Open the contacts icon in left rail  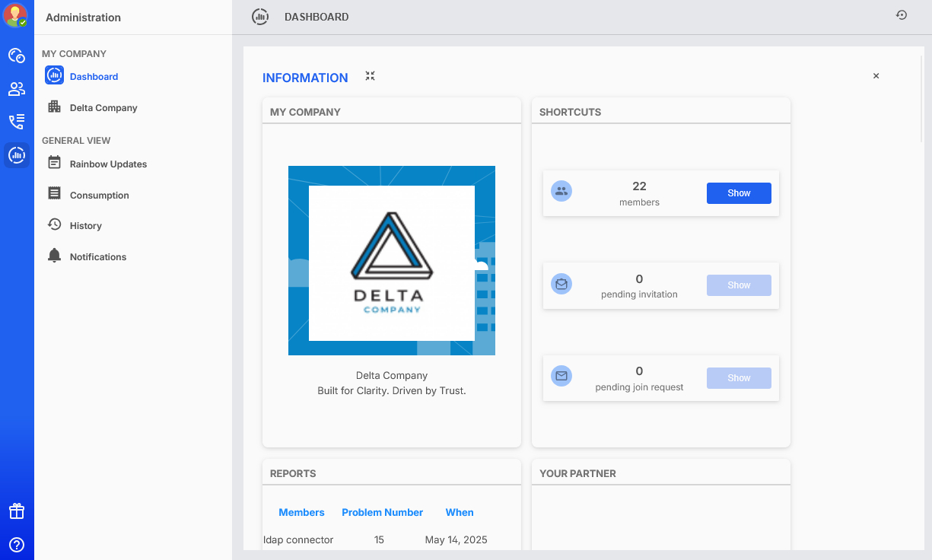pyautogui.click(x=17, y=89)
